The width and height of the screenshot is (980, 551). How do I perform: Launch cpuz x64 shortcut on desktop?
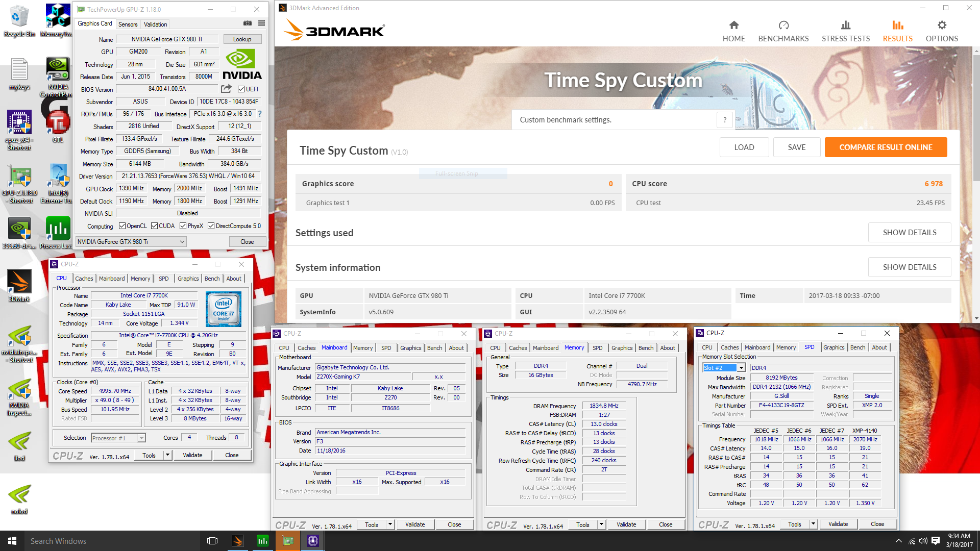click(19, 130)
